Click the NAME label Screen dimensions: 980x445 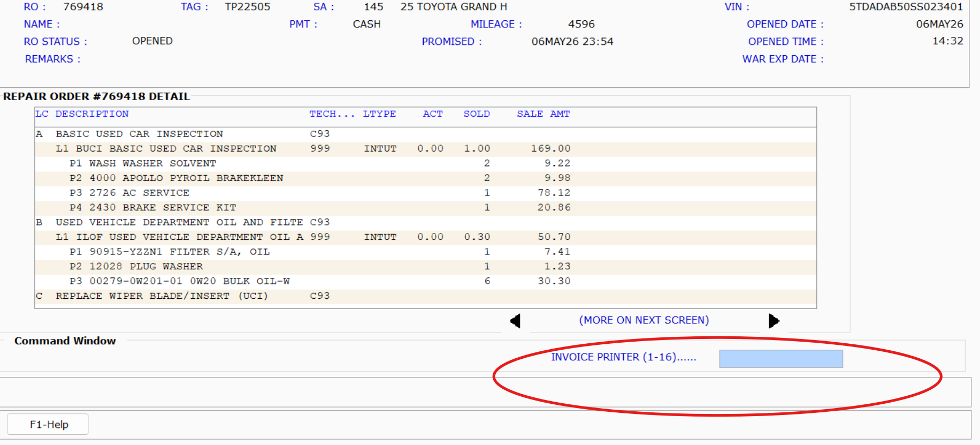tap(42, 24)
